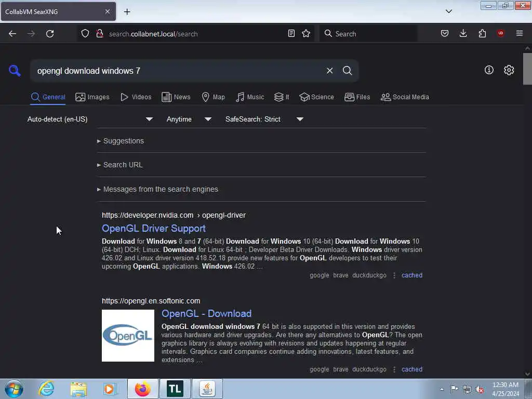
Task: Click the opengl.en.softonic.com URL
Action: (151, 301)
